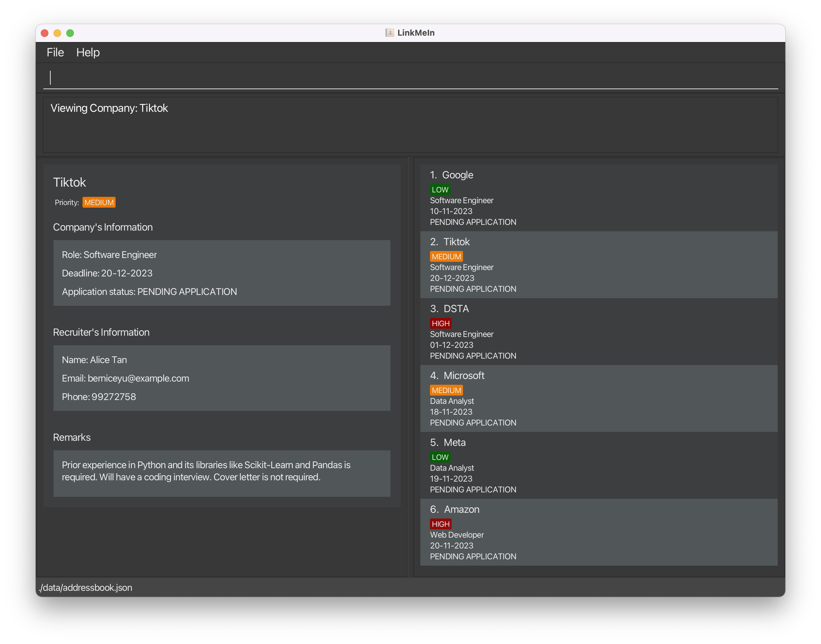This screenshot has width=821, height=644.
Task: Click the remarks paragraph about Python experience
Action: 206,471
